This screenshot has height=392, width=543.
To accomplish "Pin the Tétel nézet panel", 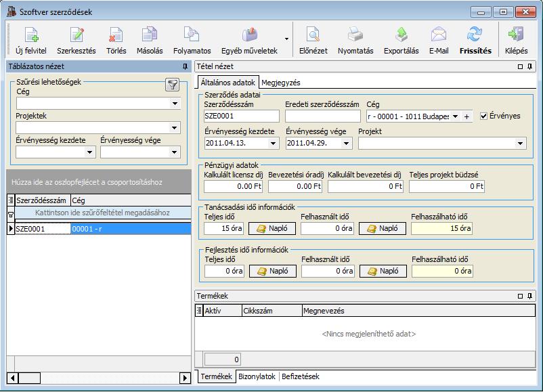I will 530,66.
